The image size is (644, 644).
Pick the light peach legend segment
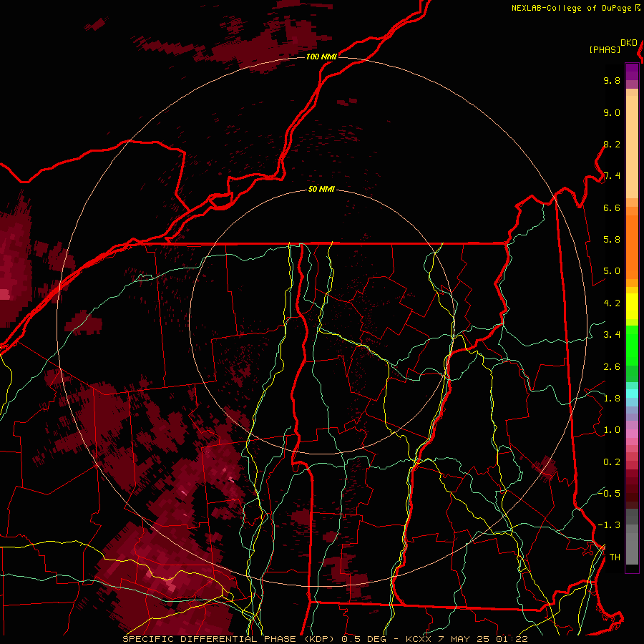632,147
